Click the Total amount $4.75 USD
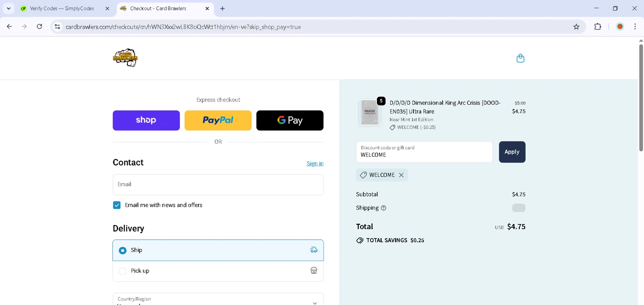 tap(510, 226)
